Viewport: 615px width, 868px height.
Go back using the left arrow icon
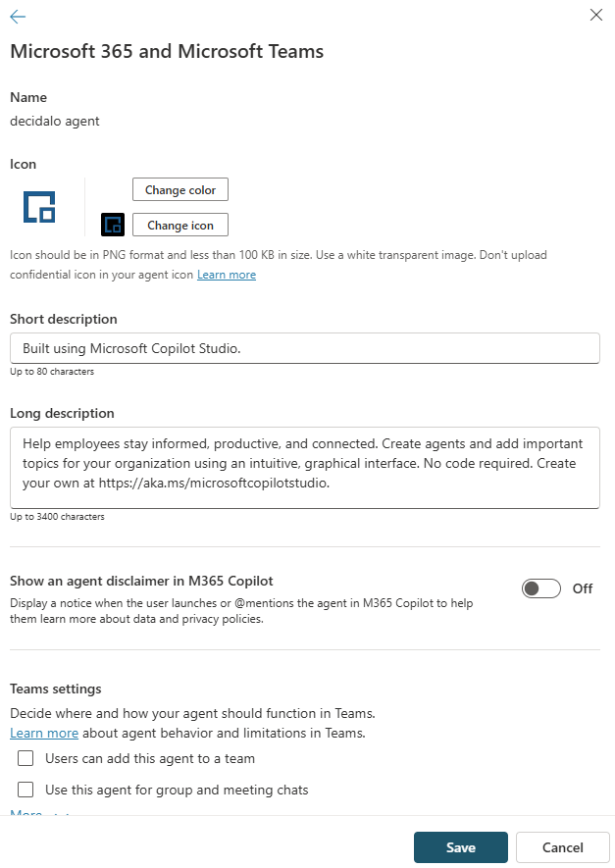click(x=18, y=17)
